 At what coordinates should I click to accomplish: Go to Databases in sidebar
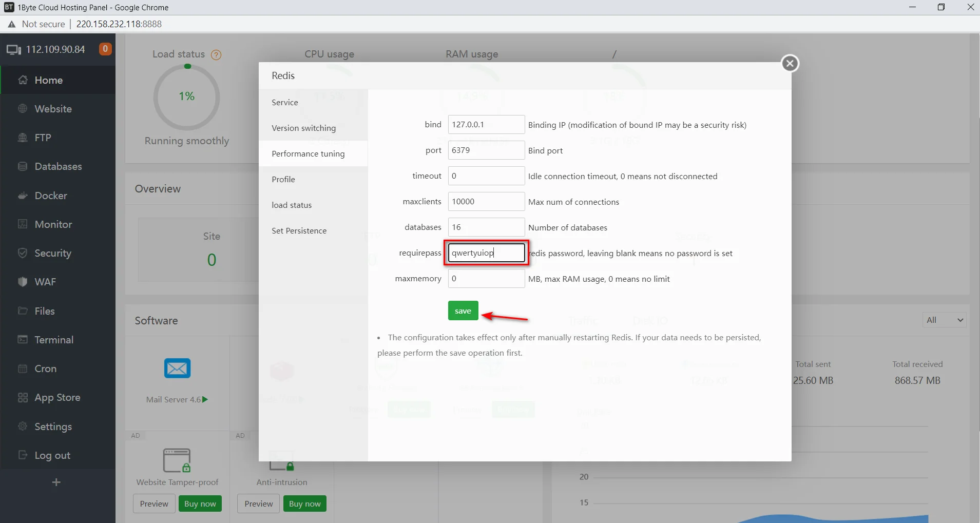(58, 166)
